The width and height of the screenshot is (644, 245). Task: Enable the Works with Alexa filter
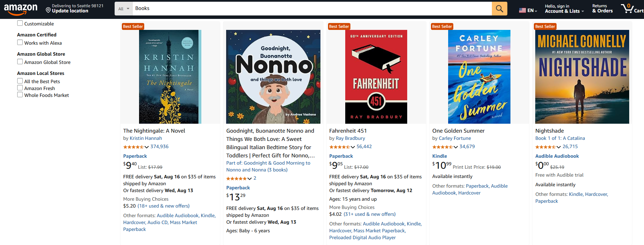tap(20, 43)
